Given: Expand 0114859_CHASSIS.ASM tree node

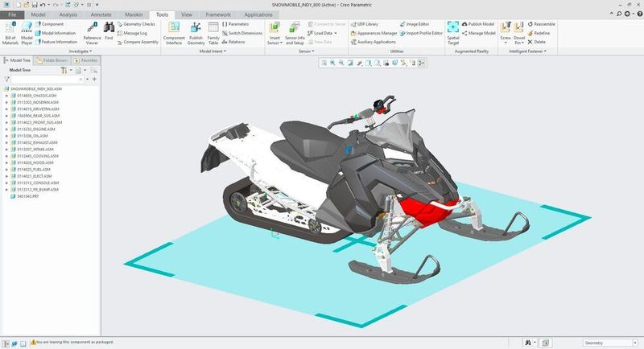Looking at the screenshot, I should coord(6,96).
